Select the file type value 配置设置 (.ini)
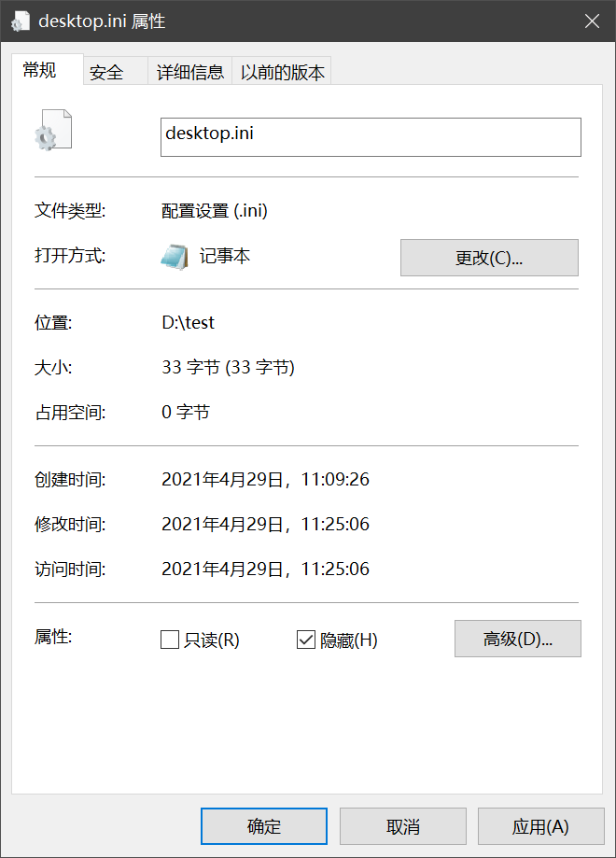The height and width of the screenshot is (858, 616). [x=215, y=211]
